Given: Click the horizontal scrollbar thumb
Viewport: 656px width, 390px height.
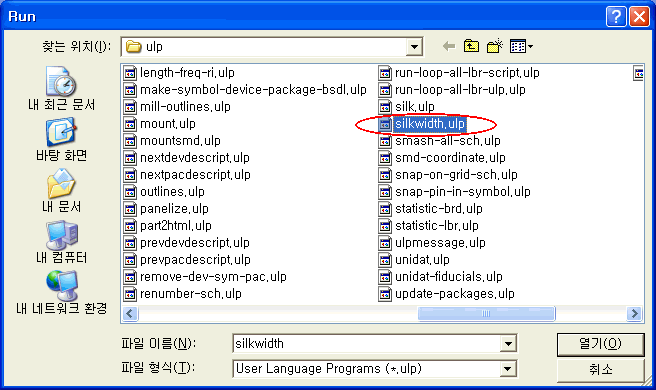Looking at the screenshot, I should tap(486, 313).
